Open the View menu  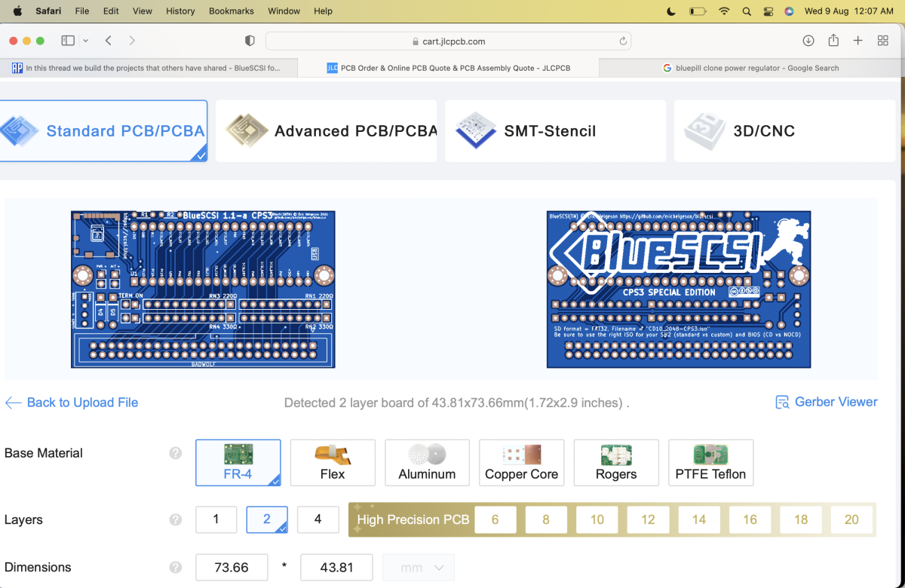click(x=143, y=11)
